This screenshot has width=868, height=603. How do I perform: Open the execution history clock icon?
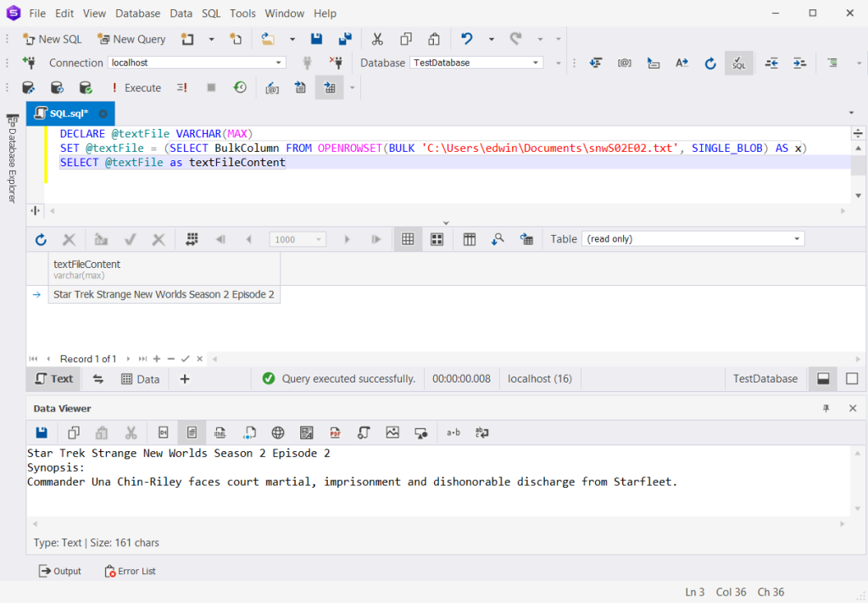[x=240, y=87]
